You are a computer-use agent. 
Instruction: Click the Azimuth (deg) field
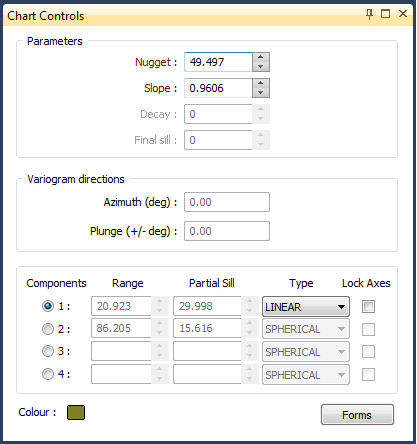(227, 202)
